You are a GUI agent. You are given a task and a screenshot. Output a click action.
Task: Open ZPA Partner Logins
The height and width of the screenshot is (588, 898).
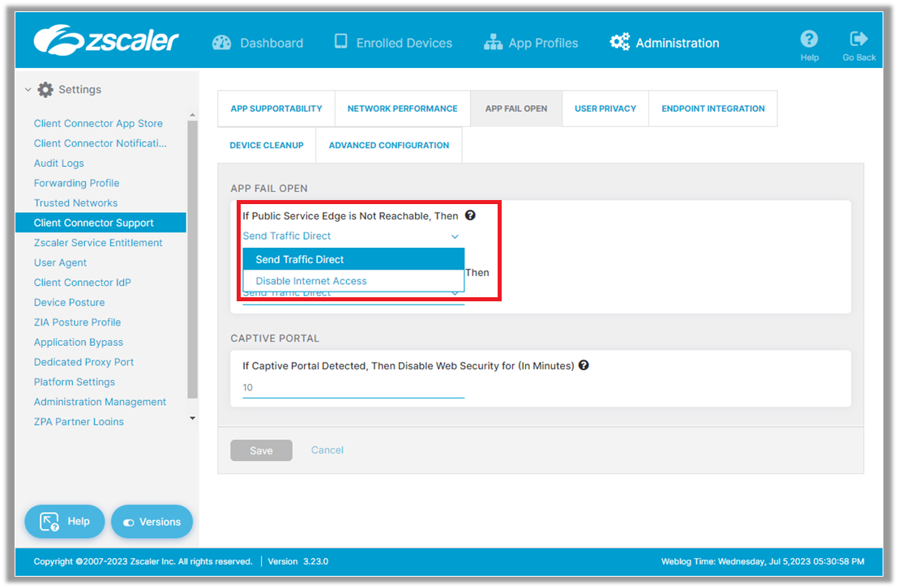tap(79, 422)
